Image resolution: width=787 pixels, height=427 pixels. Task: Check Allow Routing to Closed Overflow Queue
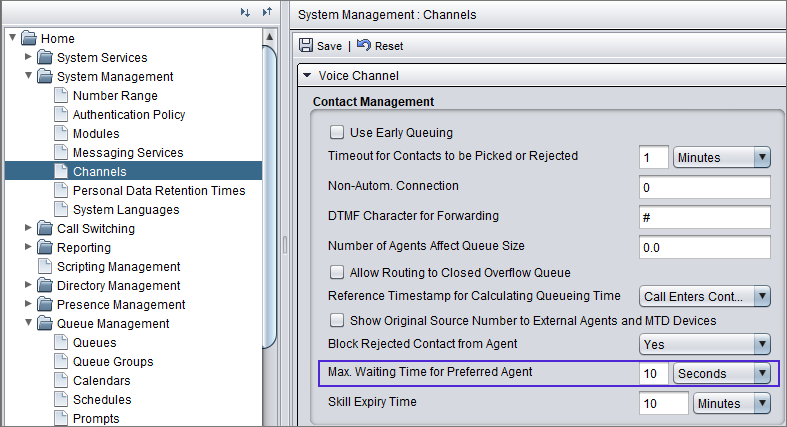[x=337, y=272]
